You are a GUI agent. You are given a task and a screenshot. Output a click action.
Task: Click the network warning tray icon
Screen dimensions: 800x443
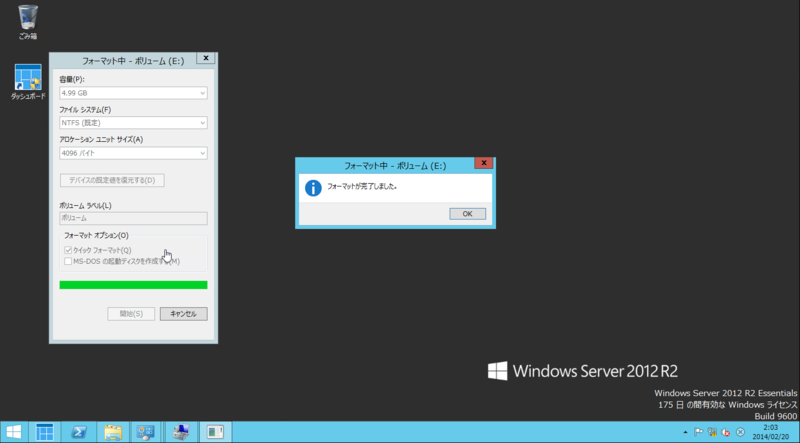(712, 432)
